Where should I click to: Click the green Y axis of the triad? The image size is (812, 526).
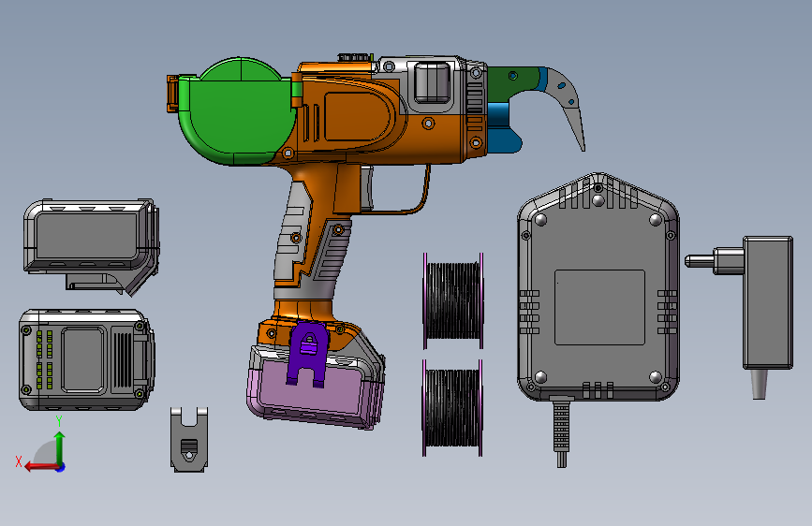point(60,447)
